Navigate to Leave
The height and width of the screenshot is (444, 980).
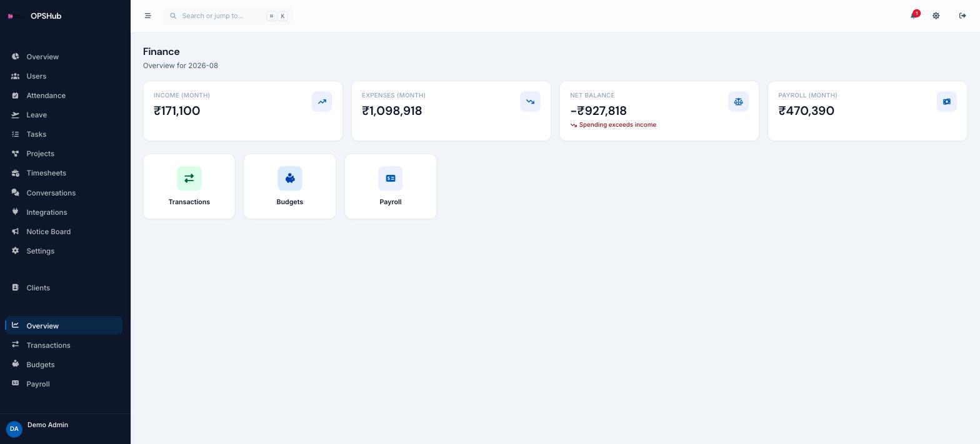[64, 115]
